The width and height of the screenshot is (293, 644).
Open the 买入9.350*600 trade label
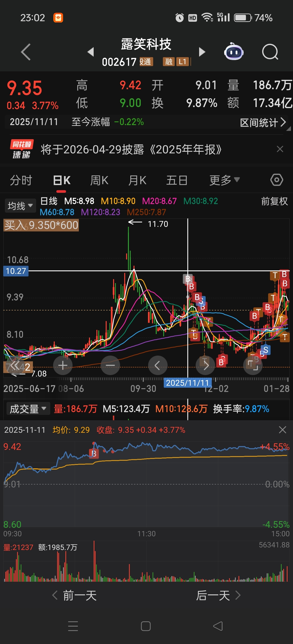point(41,225)
